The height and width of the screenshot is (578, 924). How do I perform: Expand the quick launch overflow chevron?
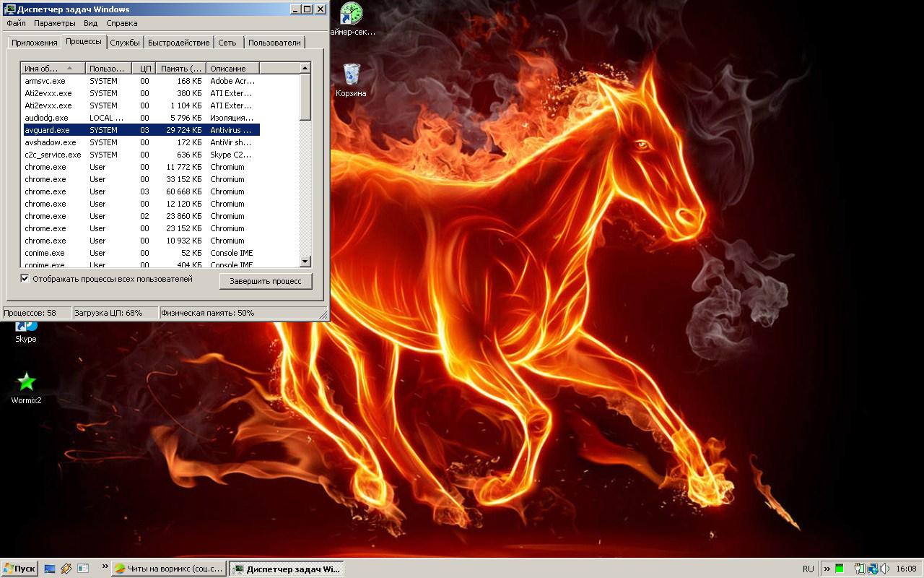105,566
